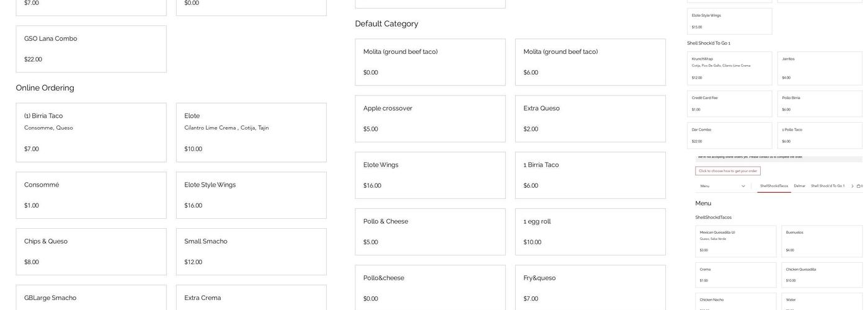The height and width of the screenshot is (310, 868).
Task: Select the GSO Lana Combo card
Action: (x=91, y=49)
